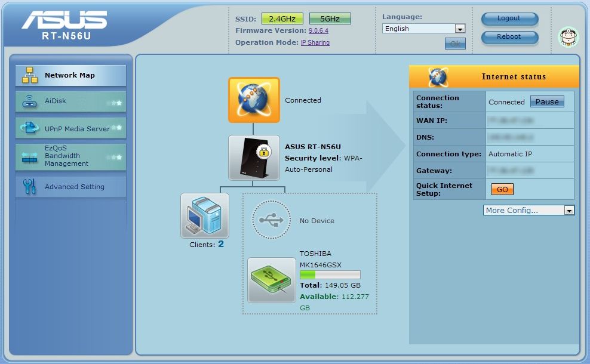Click the globe icon in Internet status header
Viewport: 590px width, 364px height.
(438, 77)
